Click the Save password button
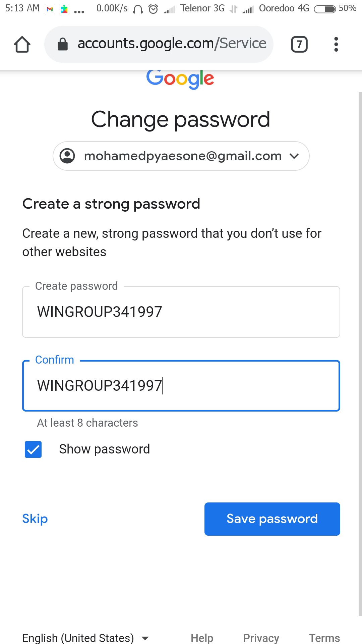The width and height of the screenshot is (362, 644). point(272,519)
